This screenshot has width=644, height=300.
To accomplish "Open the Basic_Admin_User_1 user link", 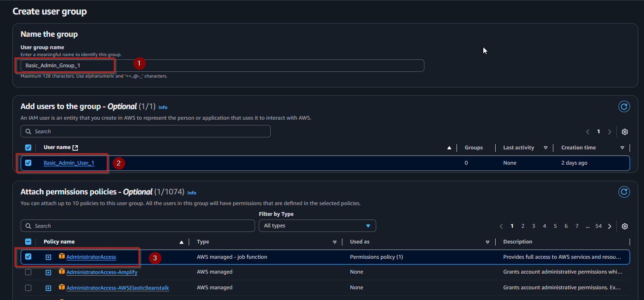I will pos(69,163).
